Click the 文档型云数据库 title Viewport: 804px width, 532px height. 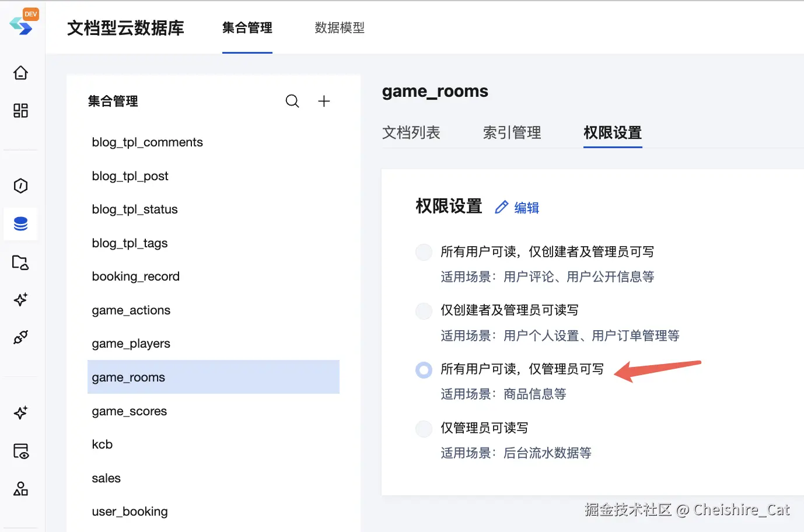click(x=125, y=27)
